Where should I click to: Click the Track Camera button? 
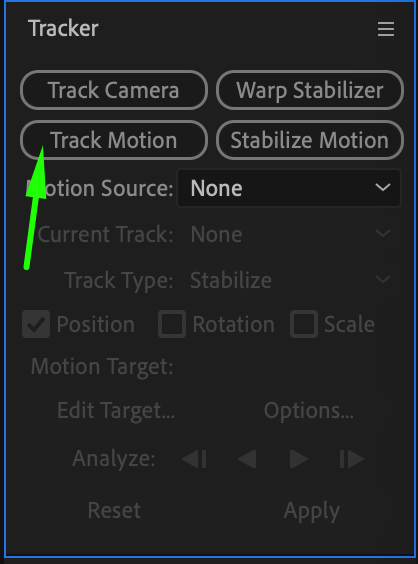[114, 90]
